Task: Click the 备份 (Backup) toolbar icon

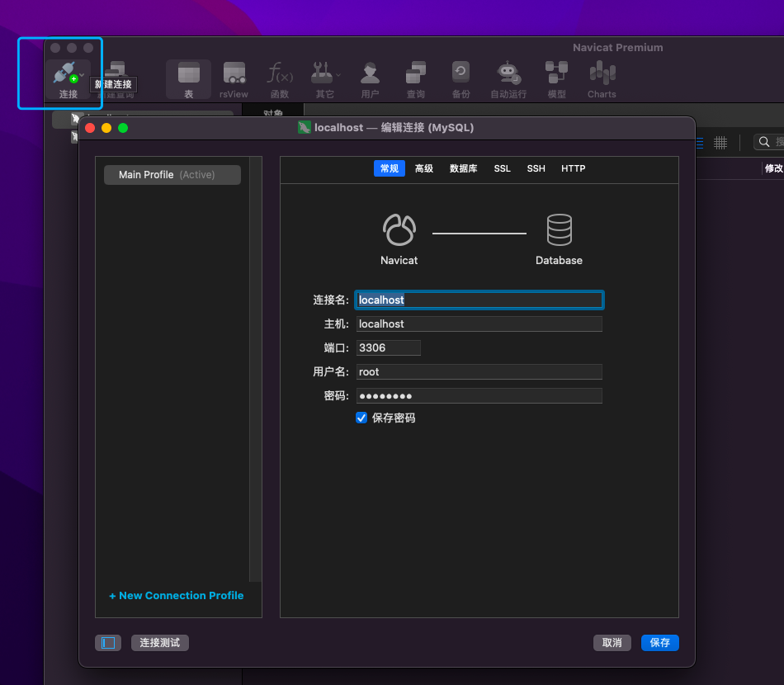Action: (x=460, y=73)
